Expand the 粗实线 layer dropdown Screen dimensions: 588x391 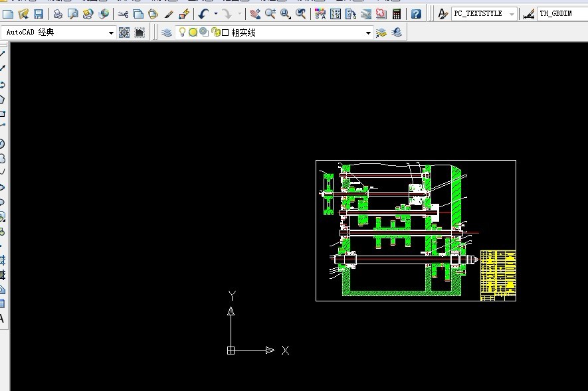pyautogui.click(x=368, y=31)
